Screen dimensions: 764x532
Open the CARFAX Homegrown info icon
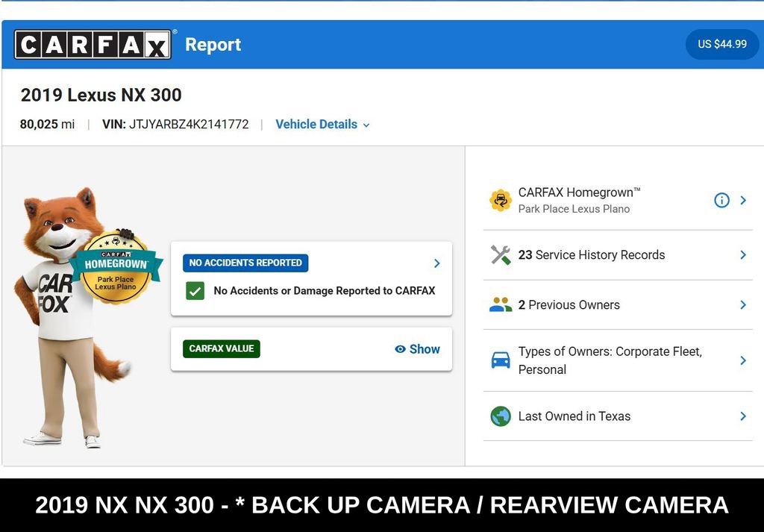point(721,200)
